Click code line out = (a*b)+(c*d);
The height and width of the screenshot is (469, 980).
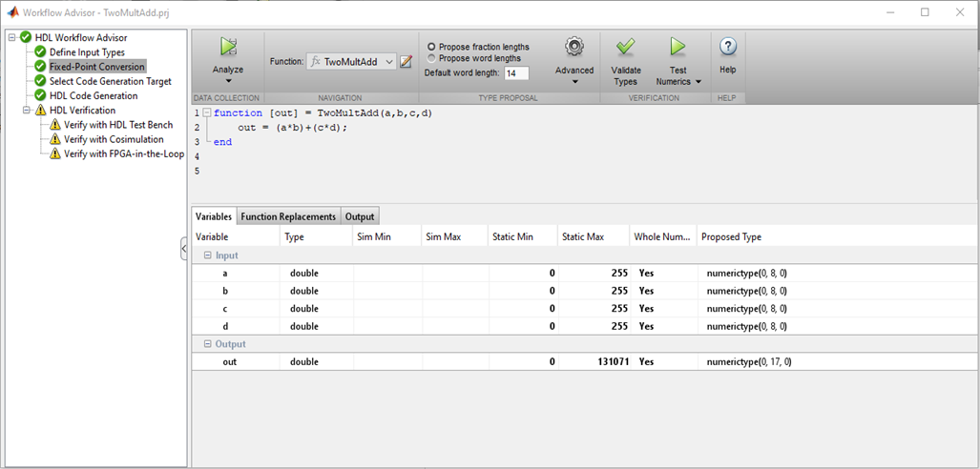[x=292, y=128]
